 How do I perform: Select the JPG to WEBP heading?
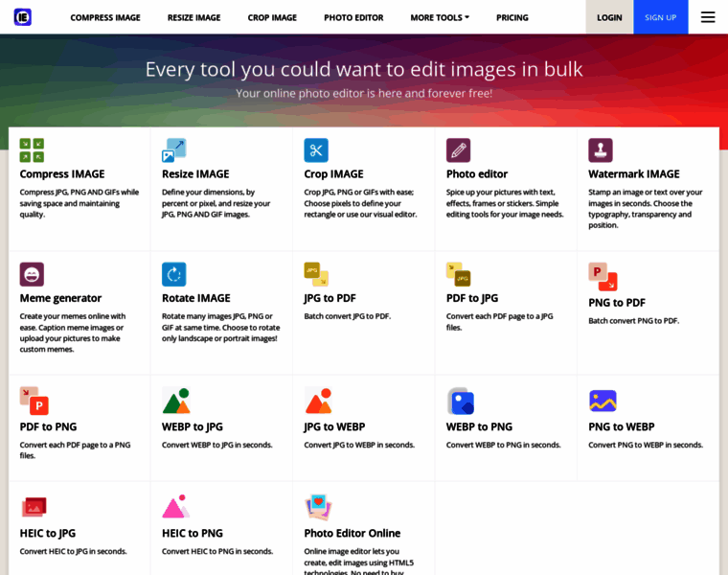coord(334,426)
